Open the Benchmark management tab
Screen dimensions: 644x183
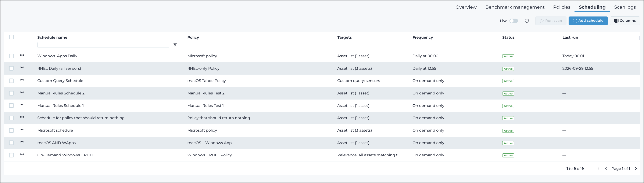tap(515, 7)
